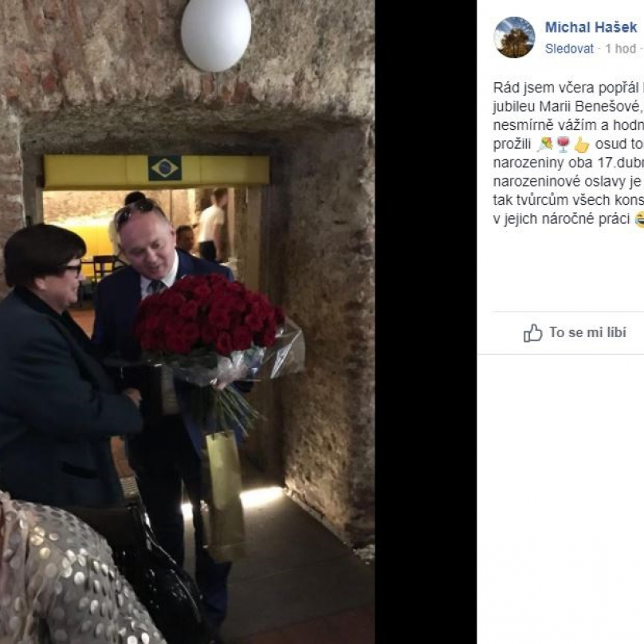The image size is (644, 644).
Task: Open the Michal Hašek profile name link
Action: click(591, 27)
